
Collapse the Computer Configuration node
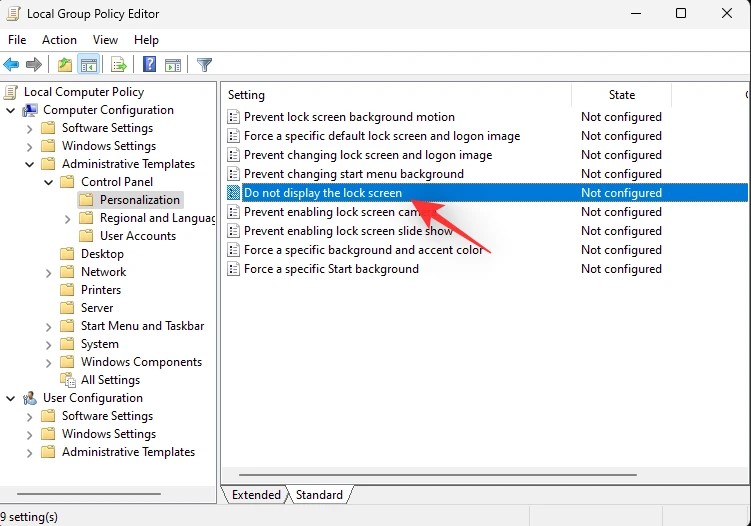pos(11,110)
